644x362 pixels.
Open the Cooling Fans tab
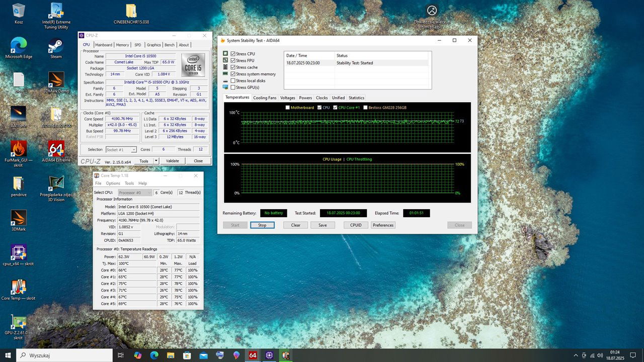(x=265, y=98)
